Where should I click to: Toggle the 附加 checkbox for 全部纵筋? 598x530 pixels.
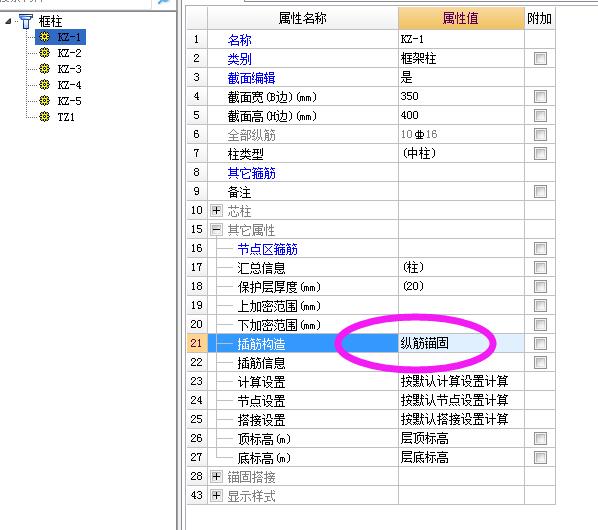click(540, 135)
